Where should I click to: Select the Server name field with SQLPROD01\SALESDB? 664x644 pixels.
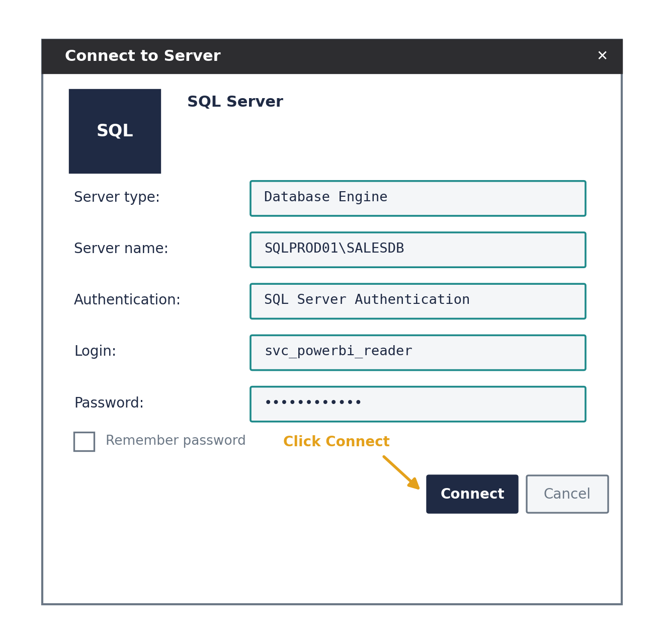418,250
